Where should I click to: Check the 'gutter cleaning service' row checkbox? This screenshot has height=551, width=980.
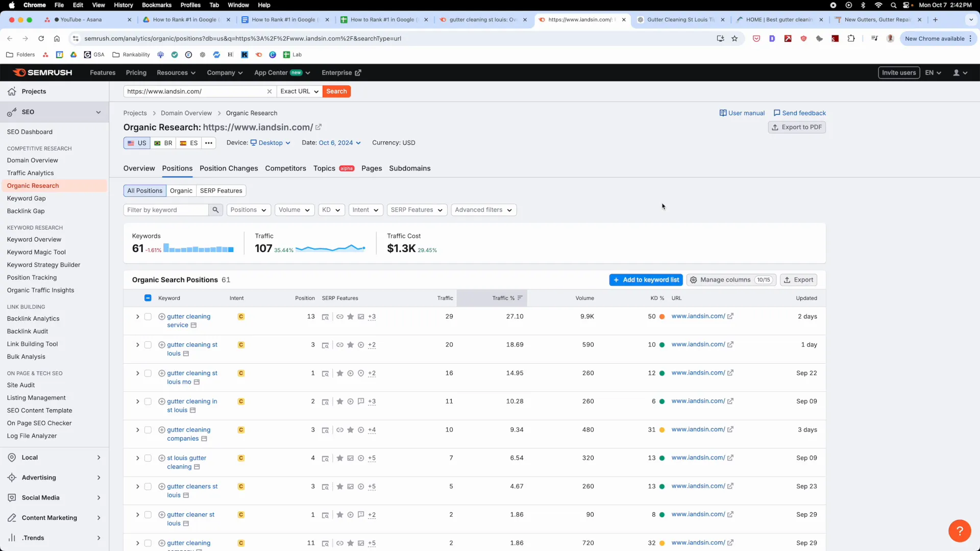click(x=148, y=316)
